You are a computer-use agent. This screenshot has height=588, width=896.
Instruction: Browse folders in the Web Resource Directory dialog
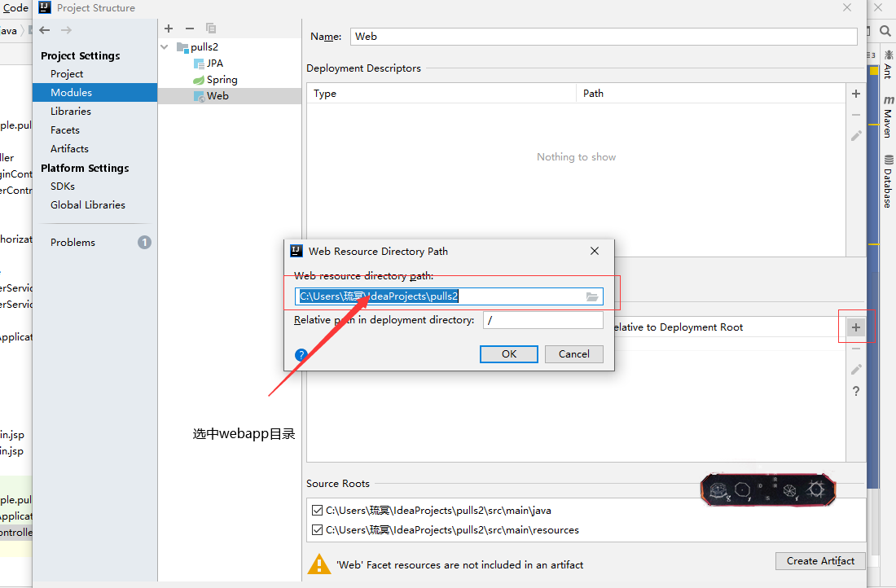pyautogui.click(x=592, y=296)
